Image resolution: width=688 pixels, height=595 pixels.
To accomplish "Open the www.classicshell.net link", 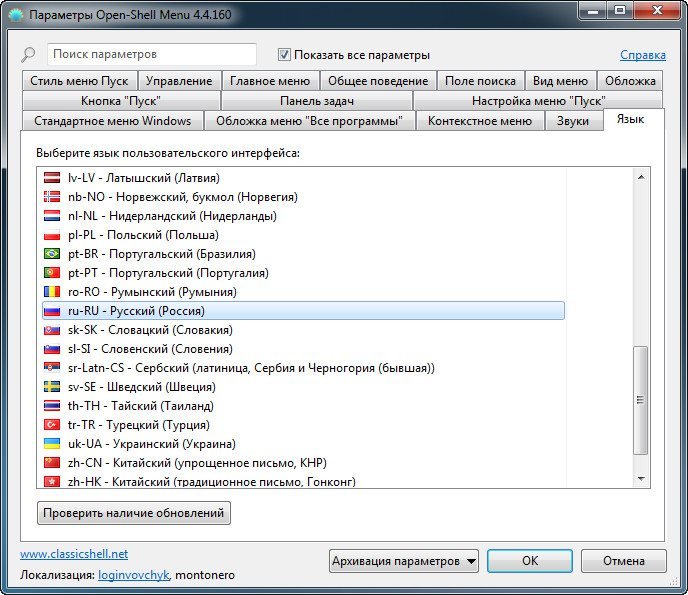I will click(x=74, y=554).
